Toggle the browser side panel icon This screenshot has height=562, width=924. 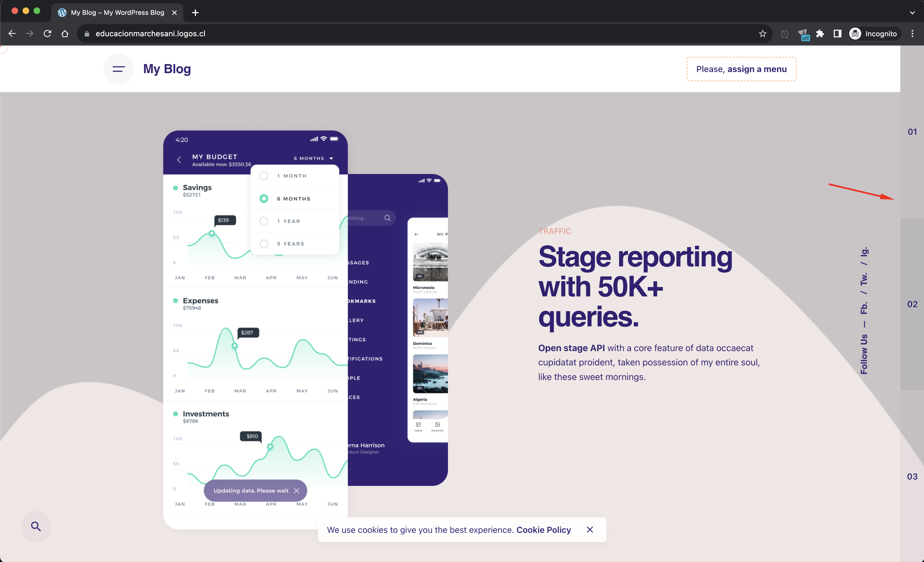pyautogui.click(x=837, y=34)
